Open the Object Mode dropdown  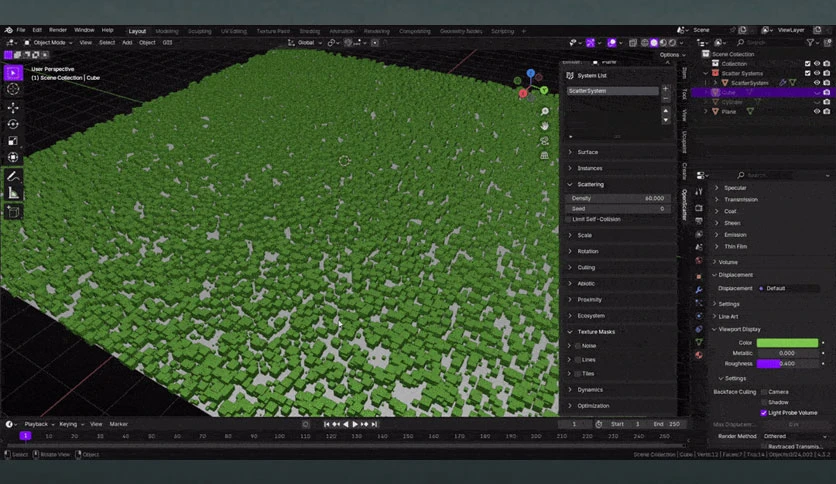point(49,43)
